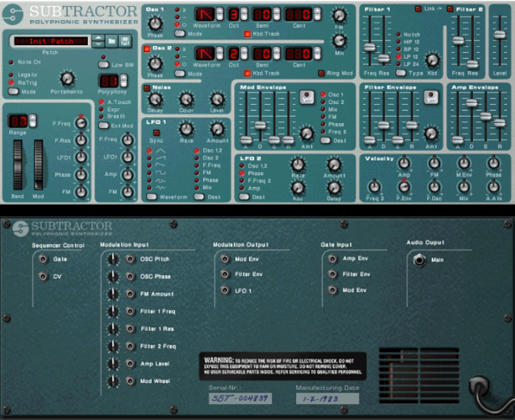515x420 pixels.
Task: Click the Mod Envelope Amt knob
Action: pos(307,133)
